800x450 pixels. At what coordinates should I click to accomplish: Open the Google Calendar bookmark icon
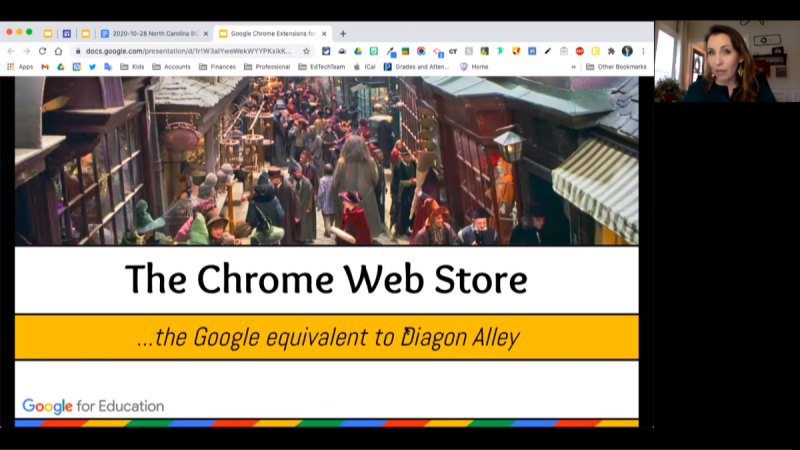point(77,67)
